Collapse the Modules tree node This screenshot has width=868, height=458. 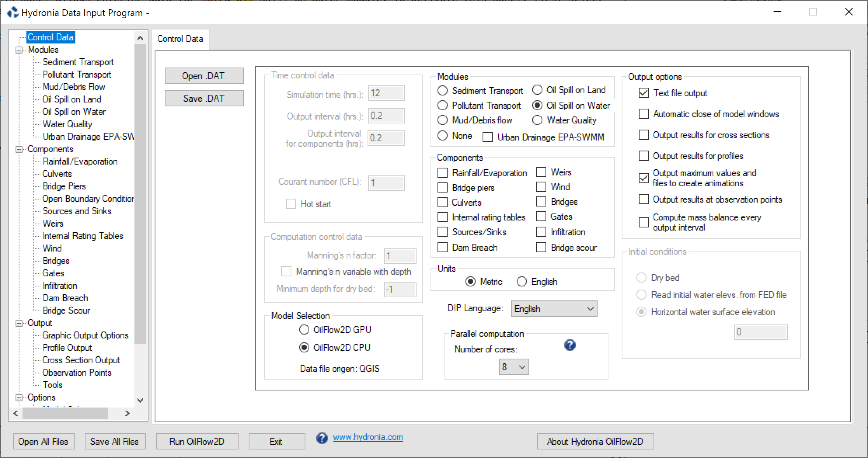(x=19, y=50)
